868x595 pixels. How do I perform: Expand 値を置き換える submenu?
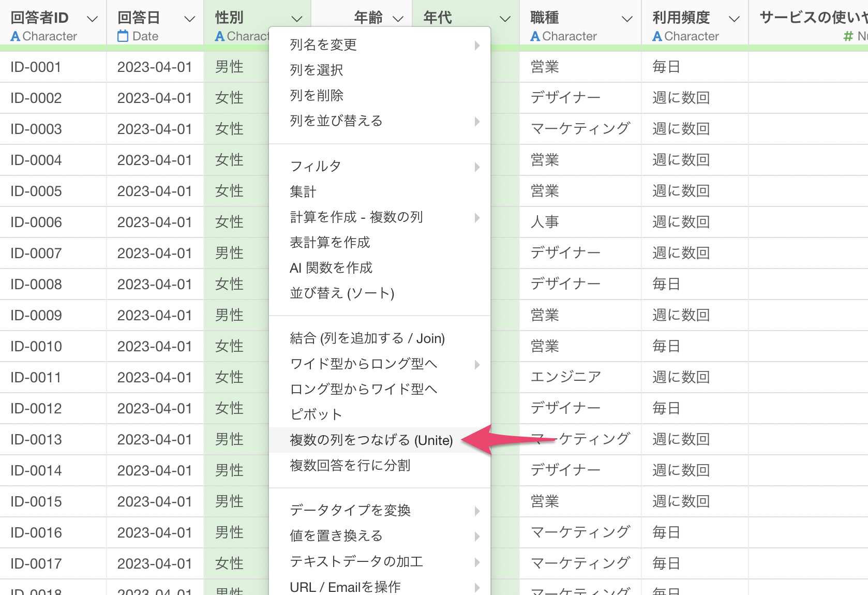click(x=380, y=536)
